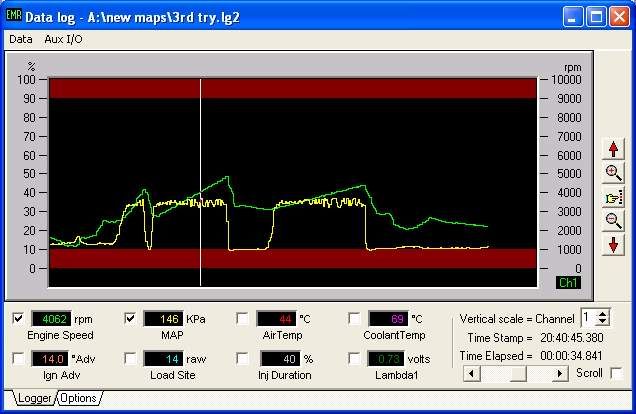This screenshot has width=636, height=414.
Task: Toggle the Scroll checkbox
Action: click(x=616, y=373)
